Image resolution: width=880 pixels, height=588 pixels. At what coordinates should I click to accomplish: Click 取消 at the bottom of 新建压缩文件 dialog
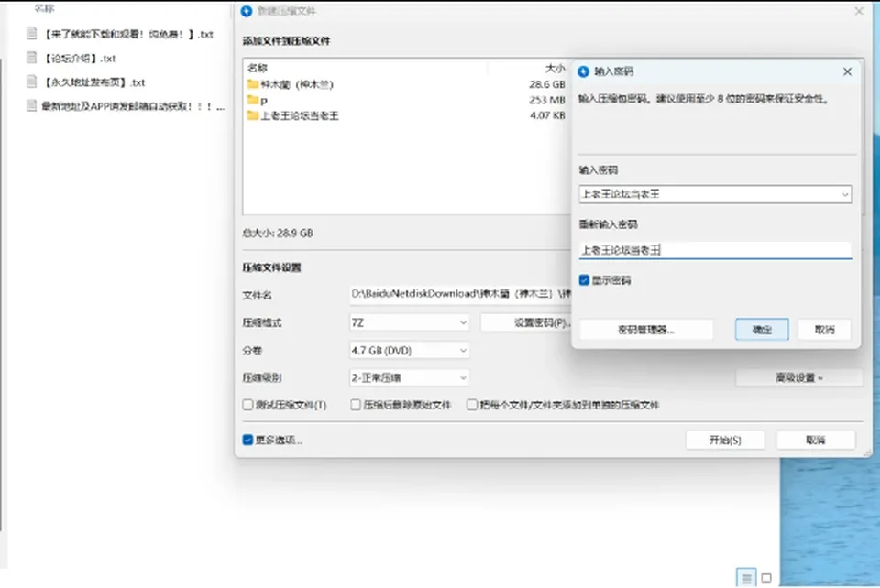816,440
